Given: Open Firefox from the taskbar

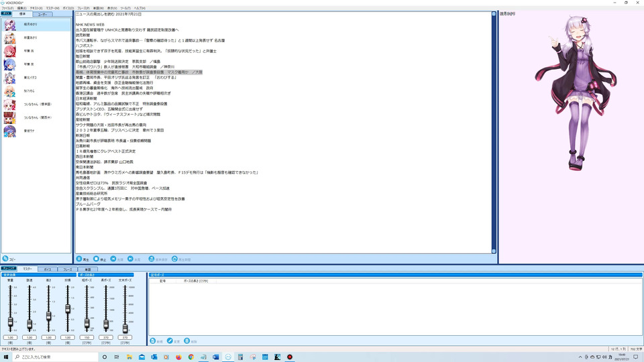Looking at the screenshot, I should [178, 357].
